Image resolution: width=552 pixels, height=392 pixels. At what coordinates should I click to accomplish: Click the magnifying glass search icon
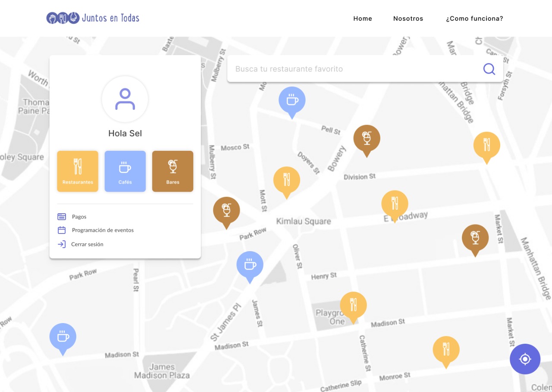[489, 69]
